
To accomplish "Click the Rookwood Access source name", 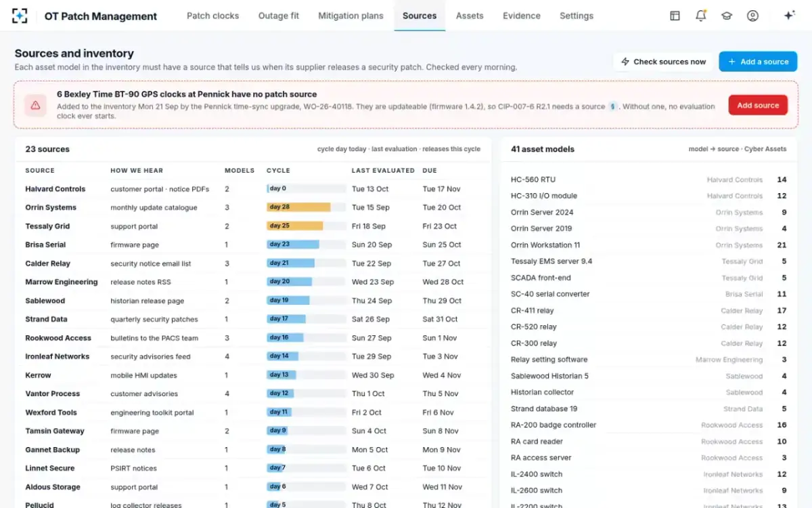I will click(58, 338).
